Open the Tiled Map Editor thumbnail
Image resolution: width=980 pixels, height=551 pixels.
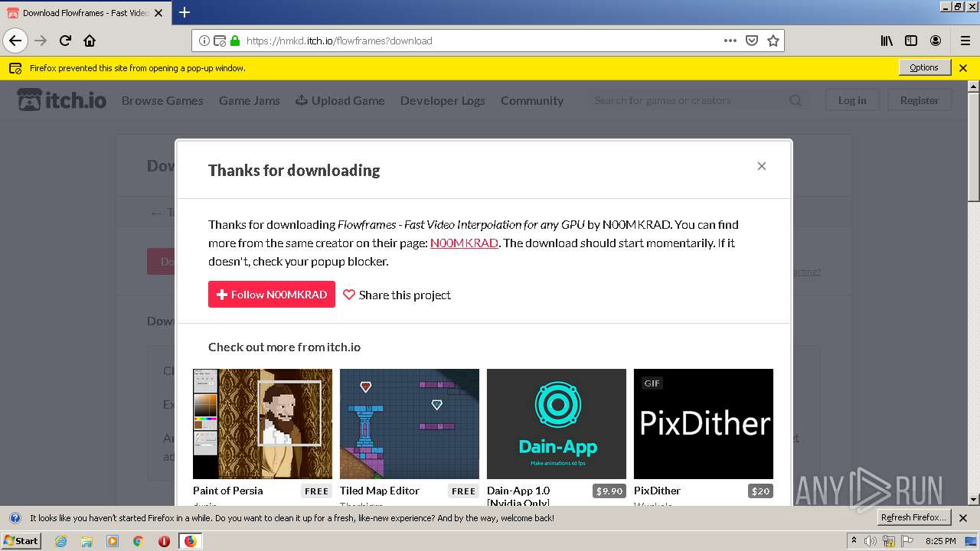[x=410, y=424]
